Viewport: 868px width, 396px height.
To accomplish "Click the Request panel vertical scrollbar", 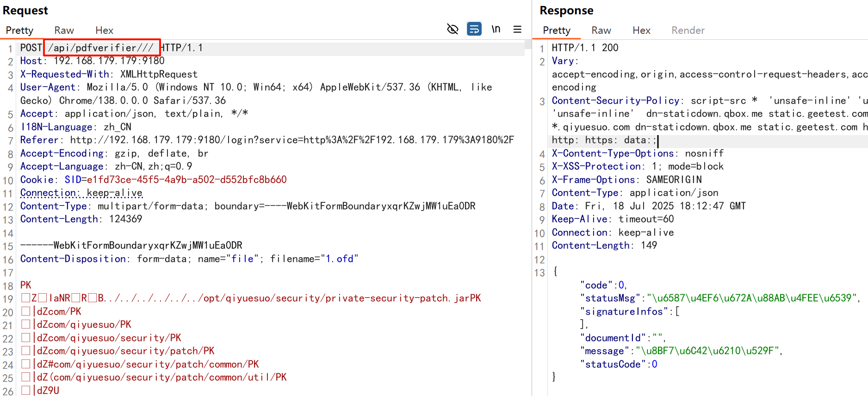I will 527,45.
